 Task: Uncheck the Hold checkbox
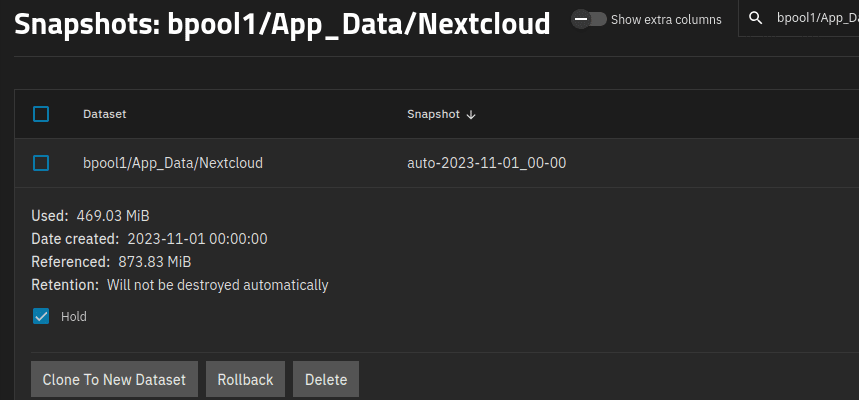click(x=41, y=316)
